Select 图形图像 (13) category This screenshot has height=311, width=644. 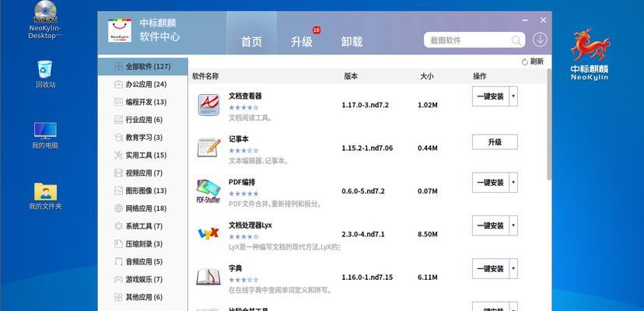click(142, 190)
